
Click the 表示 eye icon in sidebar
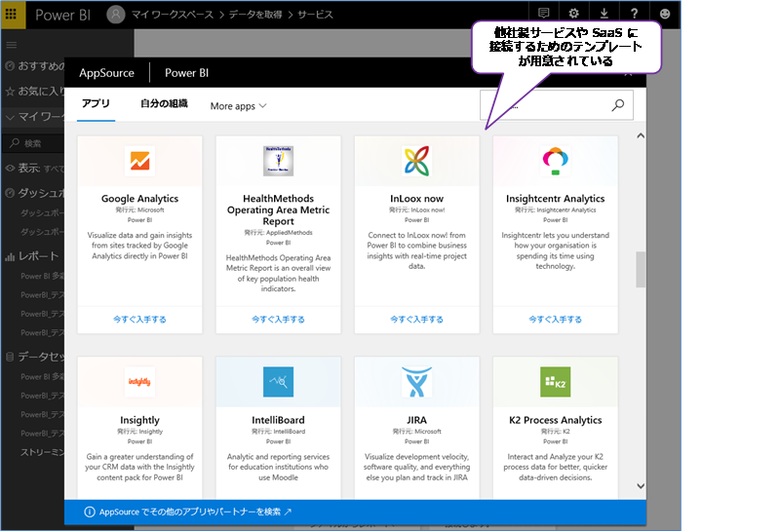pos(10,168)
